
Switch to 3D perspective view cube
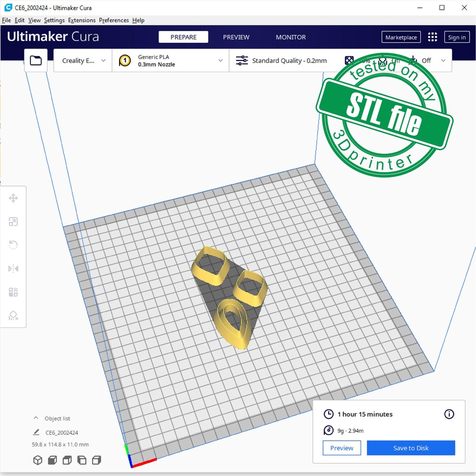coord(38,460)
